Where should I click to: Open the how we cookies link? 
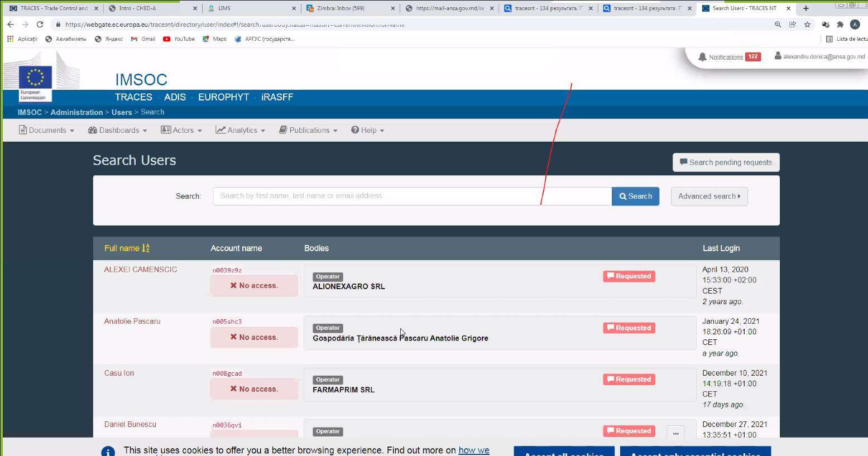click(x=474, y=450)
